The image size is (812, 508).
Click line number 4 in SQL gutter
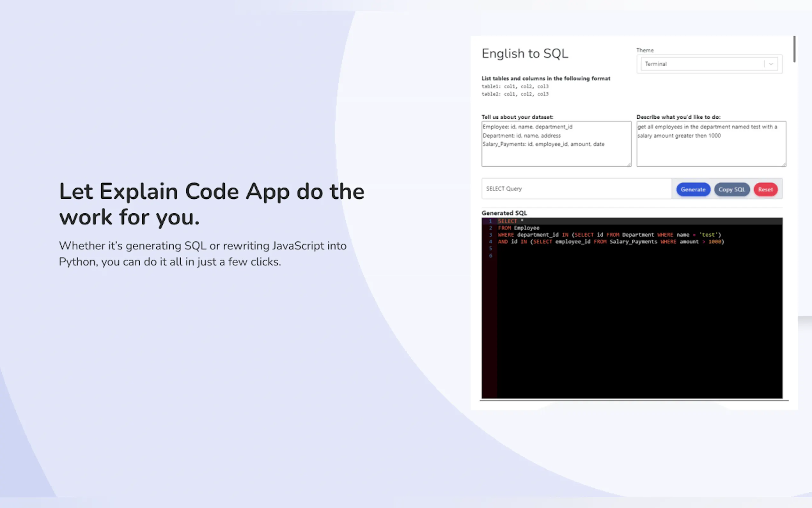pyautogui.click(x=490, y=242)
